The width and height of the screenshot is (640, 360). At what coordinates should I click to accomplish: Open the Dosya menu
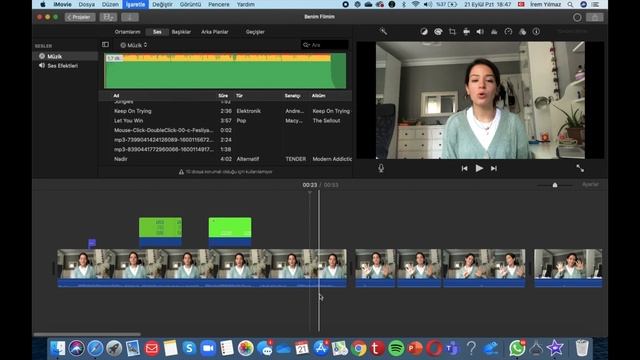(87, 4)
